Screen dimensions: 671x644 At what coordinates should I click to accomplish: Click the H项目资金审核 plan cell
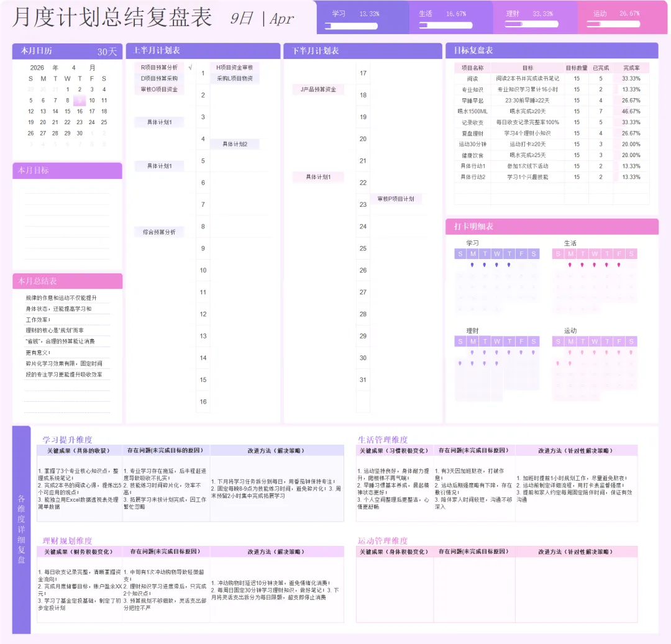234,68
